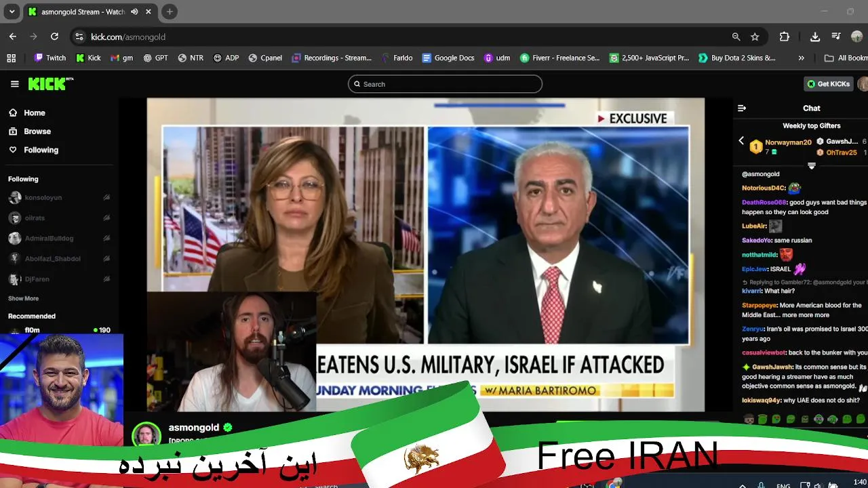Click the Get KICKs button
Image resolution: width=868 pixels, height=488 pixels.
click(828, 84)
